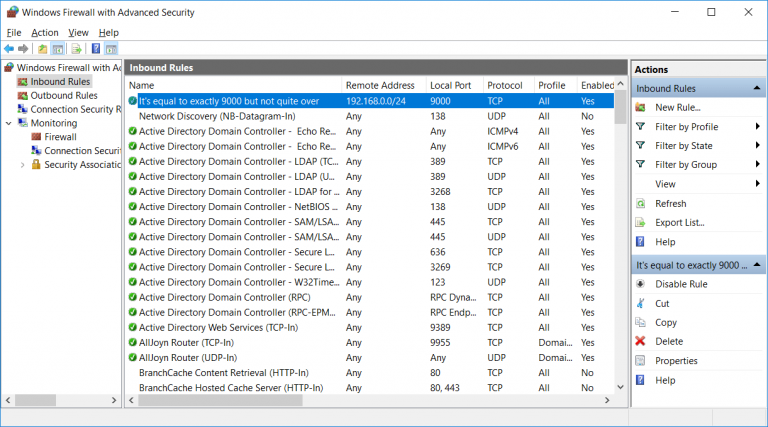Click the Connection Security Rules tree icon
This screenshot has height=427, width=768.
point(23,109)
